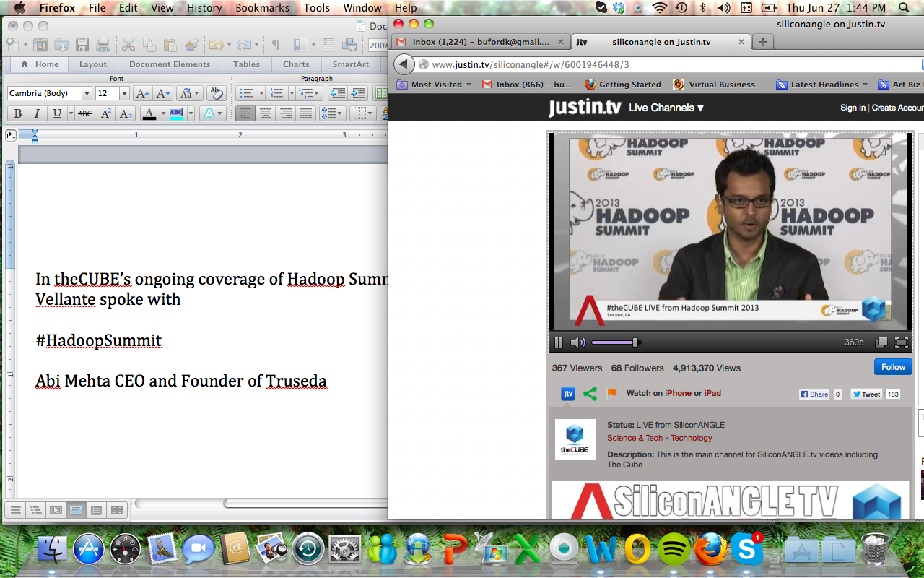Image resolution: width=924 pixels, height=578 pixels.
Task: Open the Document Elements ribbon tab
Action: (x=170, y=64)
